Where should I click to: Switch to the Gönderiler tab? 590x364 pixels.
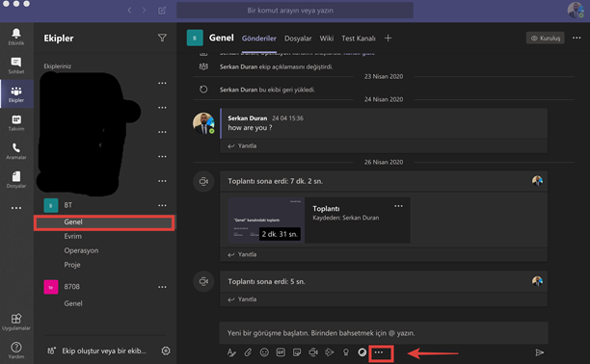259,39
